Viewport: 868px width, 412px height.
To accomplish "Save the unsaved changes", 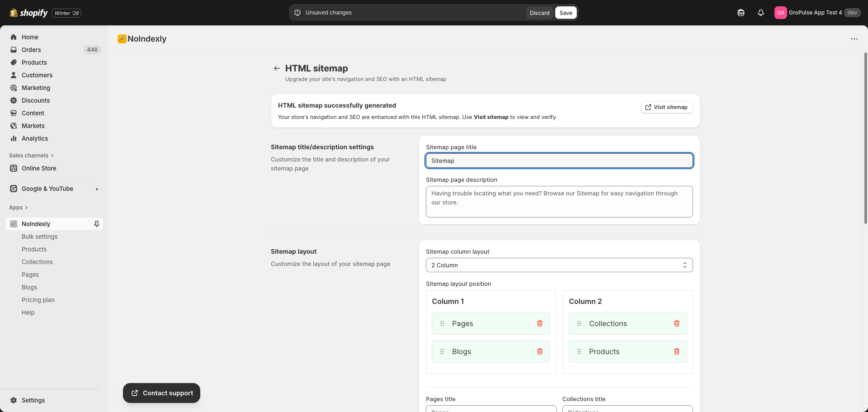I will point(566,13).
